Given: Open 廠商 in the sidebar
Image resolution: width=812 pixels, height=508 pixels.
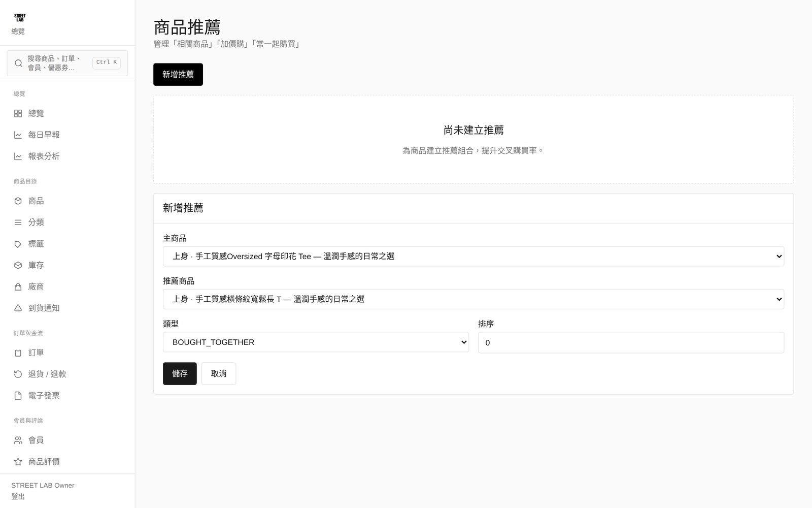Looking at the screenshot, I should point(67,287).
